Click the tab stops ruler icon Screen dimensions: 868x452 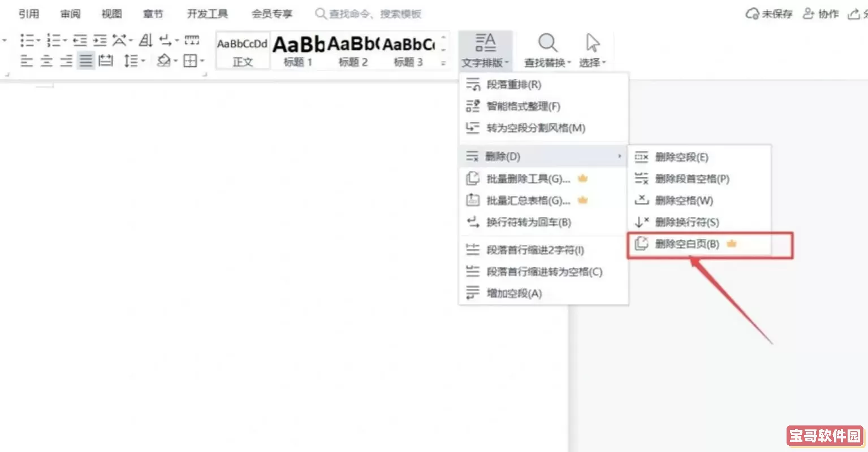point(192,40)
